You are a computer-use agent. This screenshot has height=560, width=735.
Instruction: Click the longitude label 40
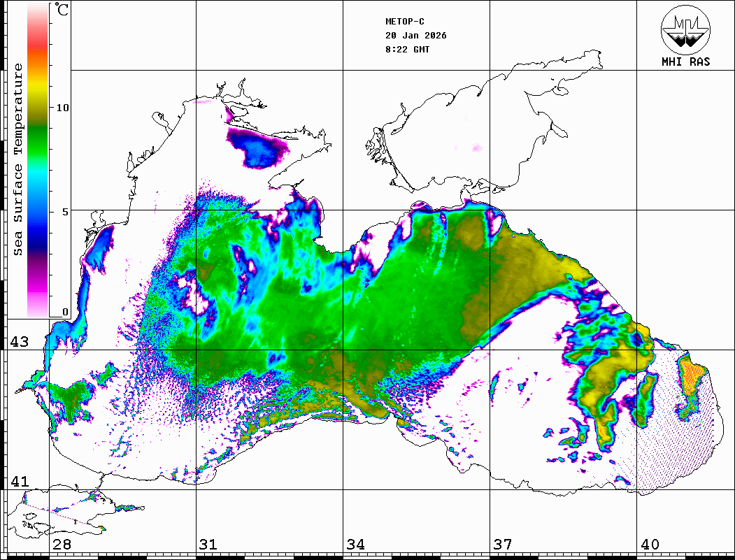click(x=649, y=545)
